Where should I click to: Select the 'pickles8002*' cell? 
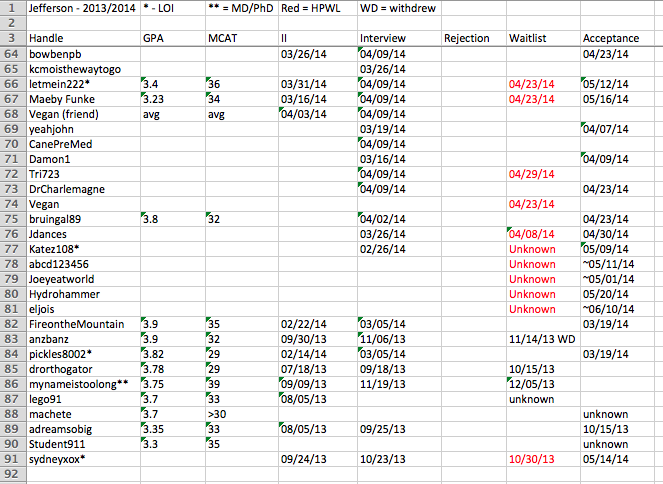coord(83,354)
